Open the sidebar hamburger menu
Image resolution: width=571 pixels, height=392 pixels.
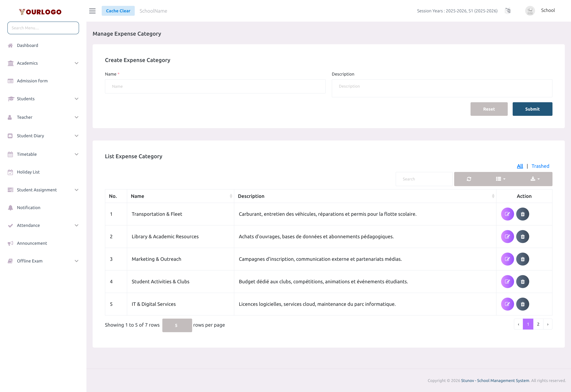pyautogui.click(x=92, y=11)
